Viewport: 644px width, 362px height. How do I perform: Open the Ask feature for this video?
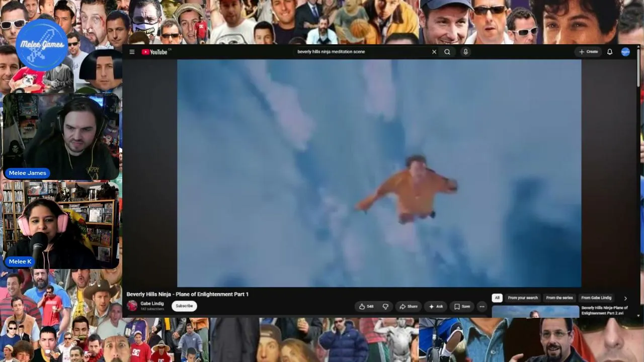tap(436, 306)
